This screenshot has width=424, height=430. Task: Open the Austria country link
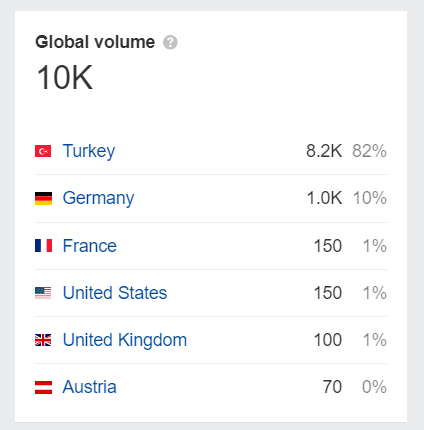(x=90, y=387)
